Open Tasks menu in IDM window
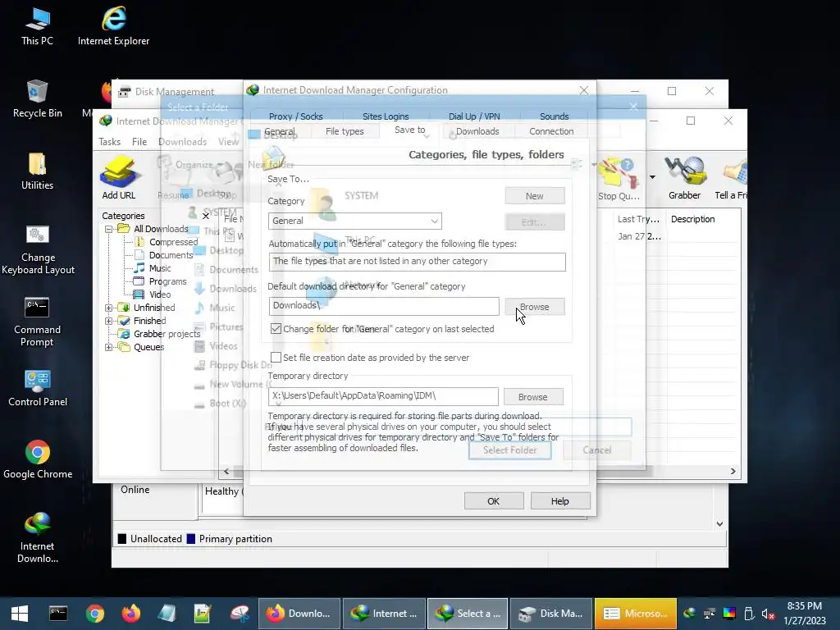Viewport: 840px width, 630px height. pyautogui.click(x=109, y=141)
